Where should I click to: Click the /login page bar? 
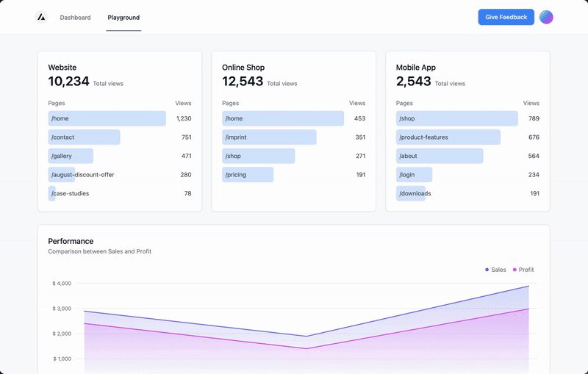[414, 175]
